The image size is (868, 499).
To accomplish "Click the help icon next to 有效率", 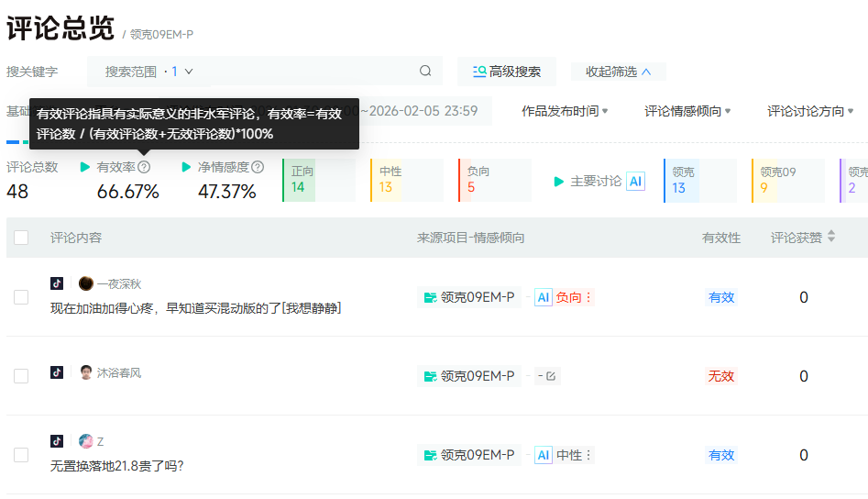I will (x=144, y=168).
